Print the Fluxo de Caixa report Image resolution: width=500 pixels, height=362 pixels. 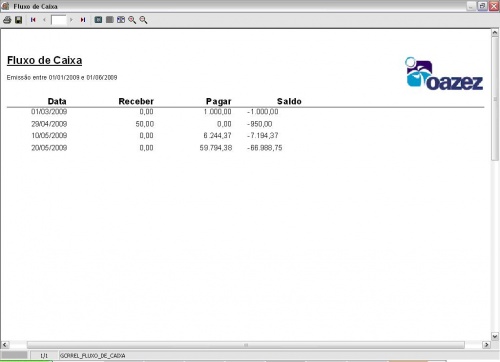tap(7, 20)
